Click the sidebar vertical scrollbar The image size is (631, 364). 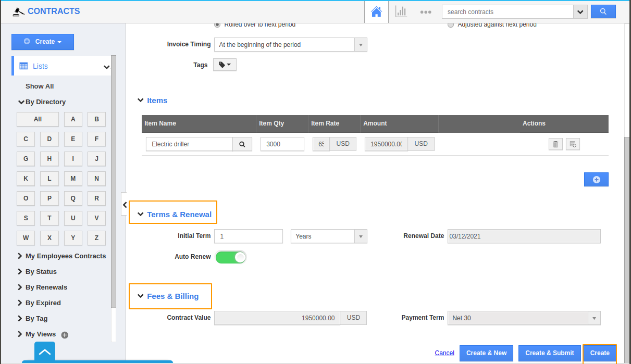pos(114,182)
